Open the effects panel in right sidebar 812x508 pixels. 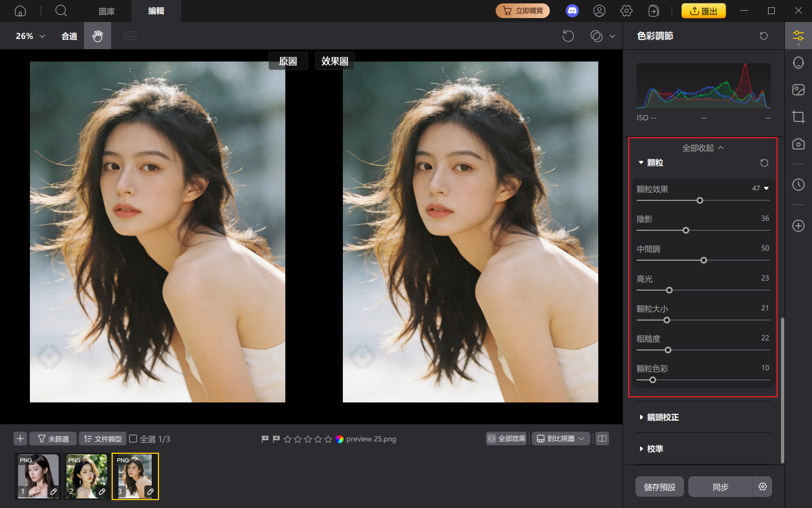click(x=798, y=90)
